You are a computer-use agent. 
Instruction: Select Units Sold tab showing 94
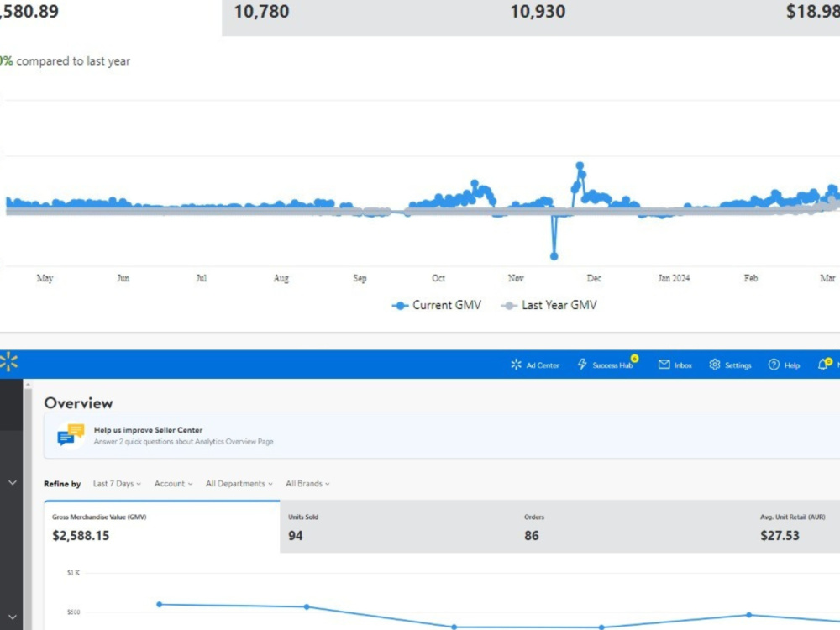[397, 528]
